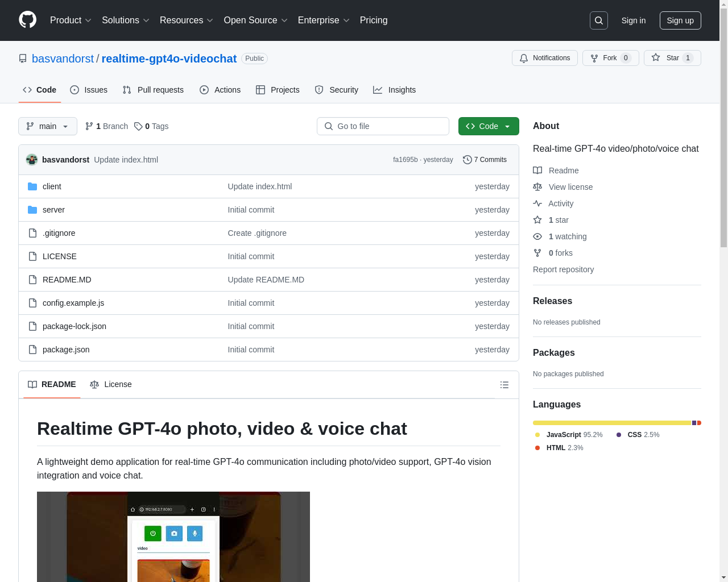Click the README demo screenshot image
The height and width of the screenshot is (582, 728).
click(173, 537)
